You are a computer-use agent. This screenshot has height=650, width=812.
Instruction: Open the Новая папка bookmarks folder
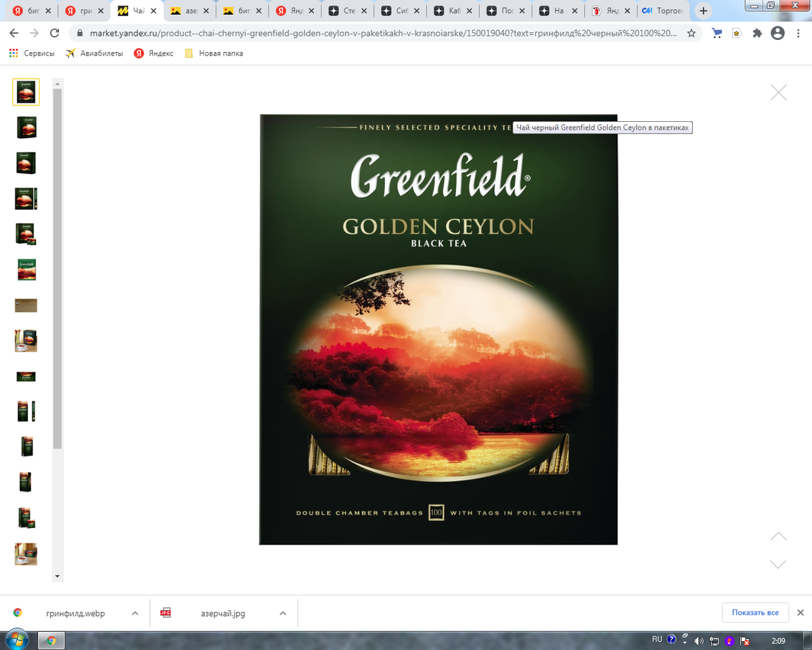pos(214,53)
